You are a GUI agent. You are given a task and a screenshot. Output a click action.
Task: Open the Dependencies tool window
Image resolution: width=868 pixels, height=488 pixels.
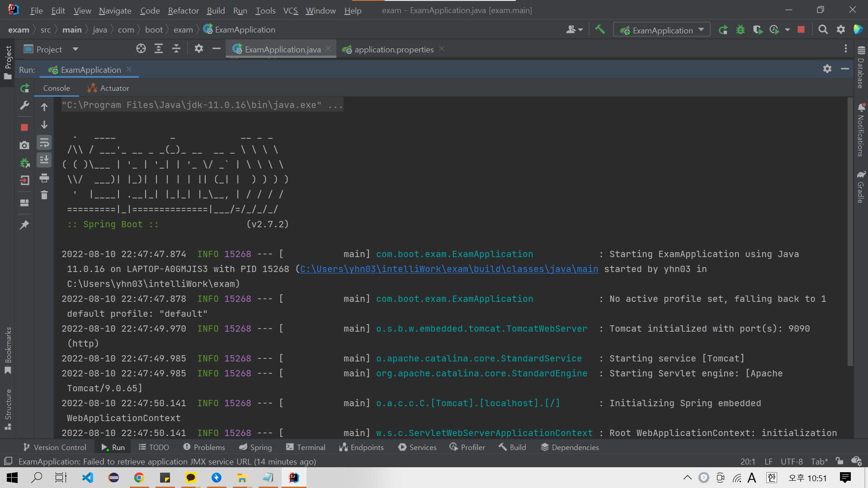(x=570, y=447)
